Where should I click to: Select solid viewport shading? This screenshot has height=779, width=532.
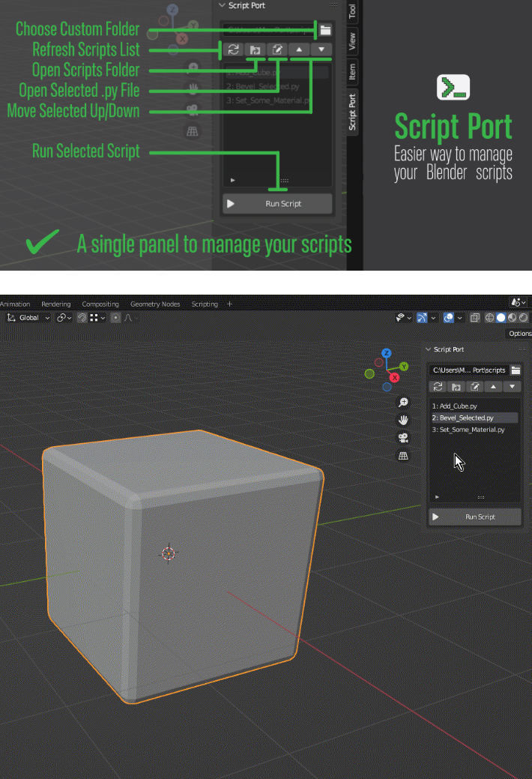(x=501, y=317)
